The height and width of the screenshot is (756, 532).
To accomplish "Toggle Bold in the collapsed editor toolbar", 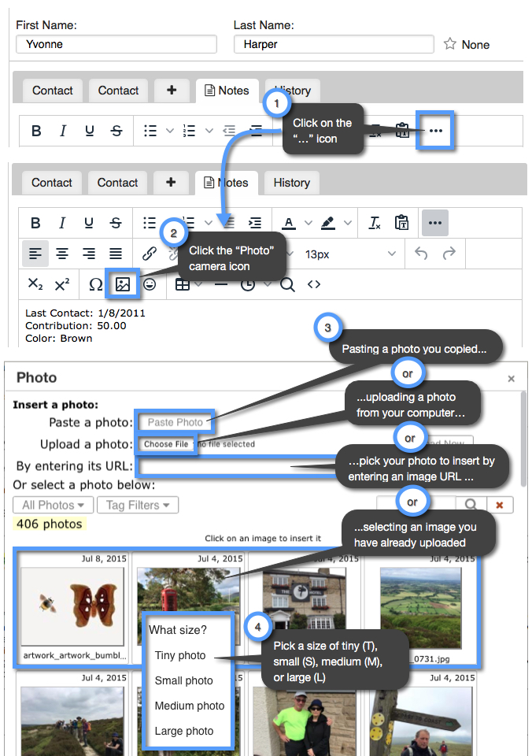I will 36,131.
